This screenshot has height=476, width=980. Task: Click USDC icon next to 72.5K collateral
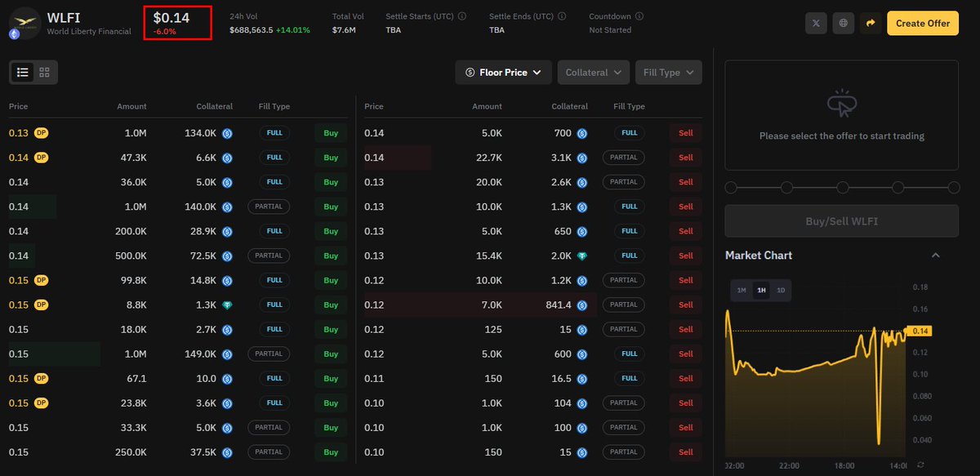(227, 256)
